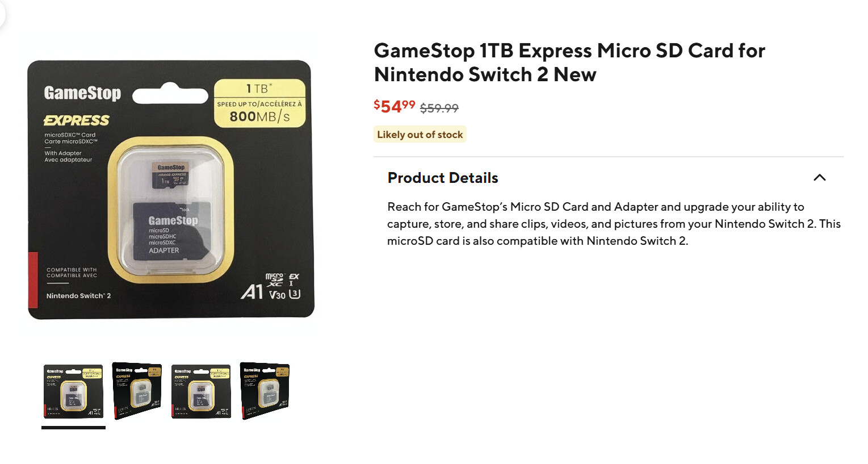Click the EXPRESS logo on the package
Screen dimensions: 868x464
[x=77, y=120]
